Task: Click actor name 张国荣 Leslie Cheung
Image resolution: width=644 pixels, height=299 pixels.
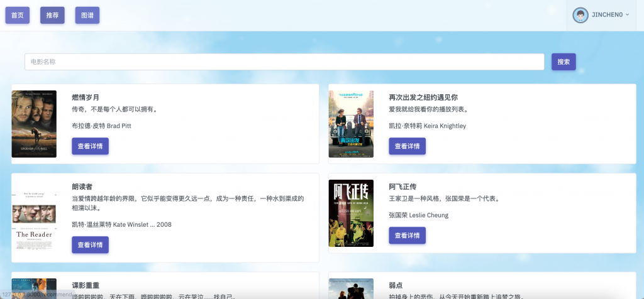Action: [418, 215]
